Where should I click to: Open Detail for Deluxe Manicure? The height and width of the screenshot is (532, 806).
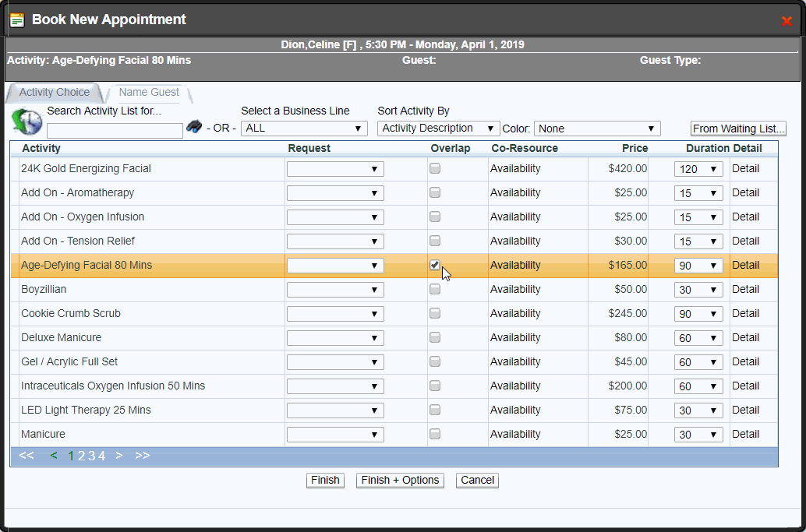pyautogui.click(x=746, y=337)
